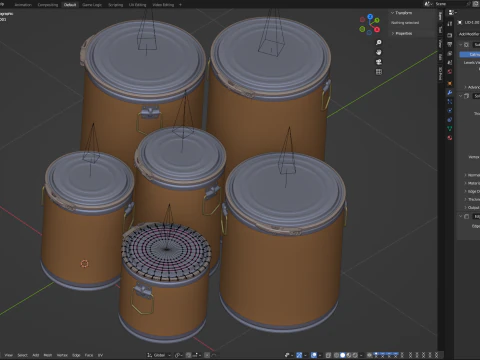Open the View menu in viewport header
This screenshot has width=480, height=360.
click(9, 355)
